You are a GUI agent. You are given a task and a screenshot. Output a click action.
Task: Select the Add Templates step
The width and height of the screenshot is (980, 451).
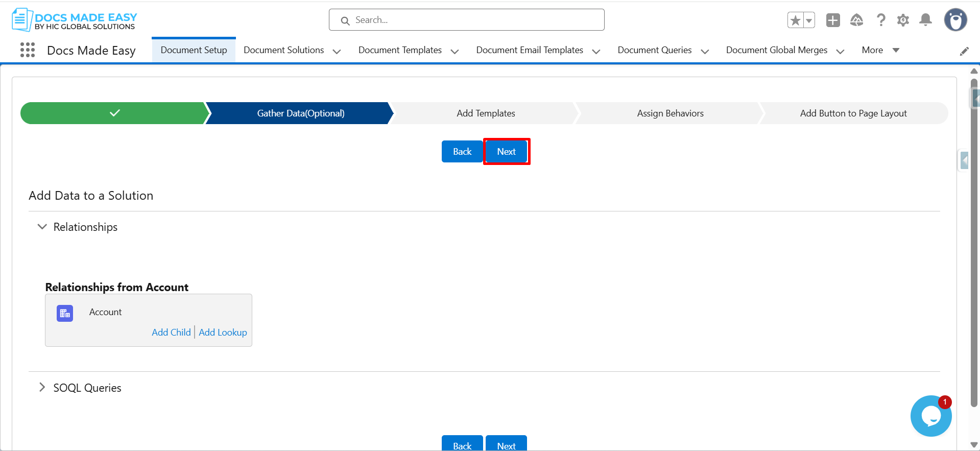coord(485,113)
